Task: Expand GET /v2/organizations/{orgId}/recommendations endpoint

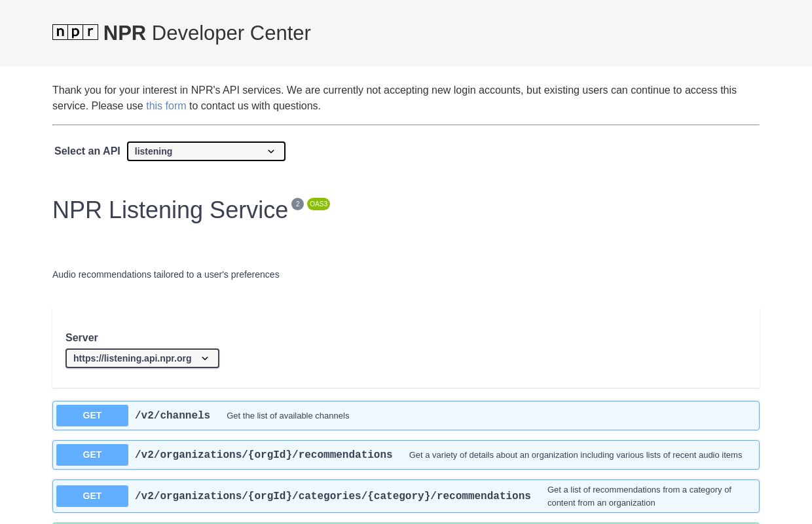Action: tap(406, 455)
